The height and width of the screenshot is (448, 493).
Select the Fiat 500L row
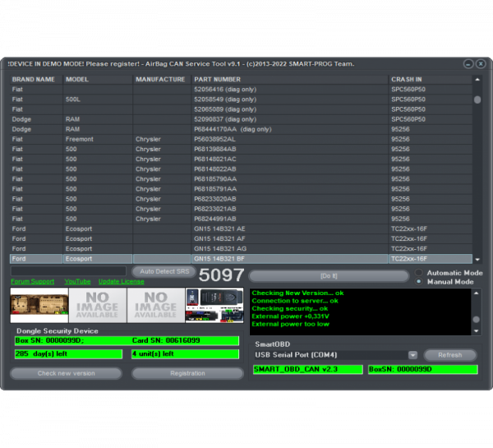tap(241, 99)
